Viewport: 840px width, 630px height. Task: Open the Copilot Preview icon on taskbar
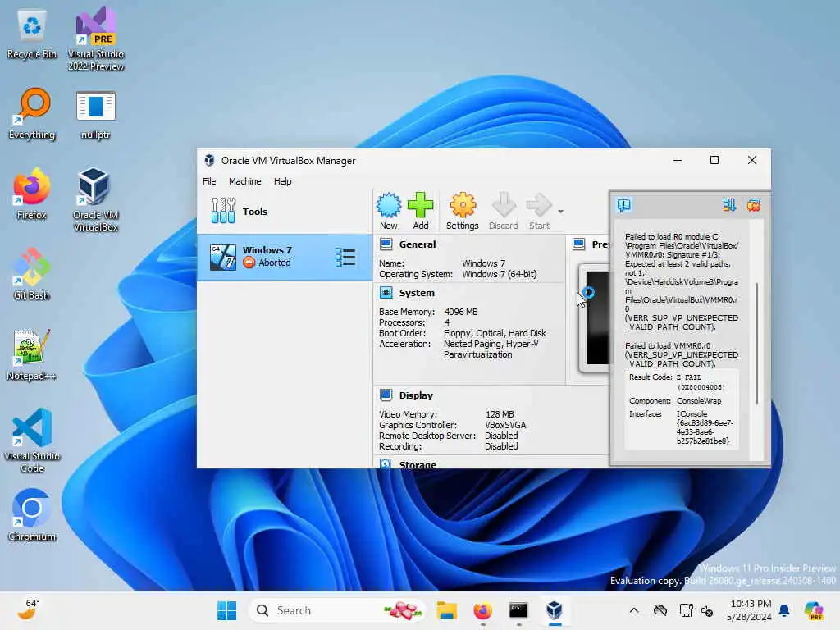point(813,610)
